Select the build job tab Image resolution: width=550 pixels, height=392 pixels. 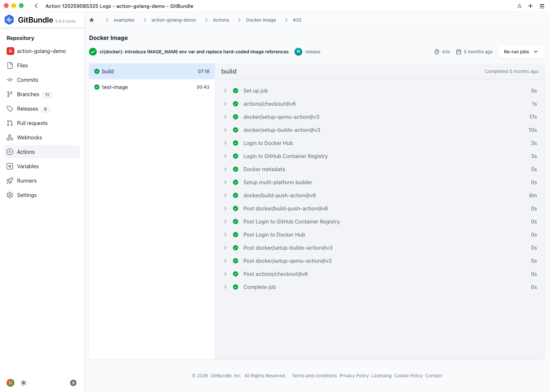click(152, 71)
